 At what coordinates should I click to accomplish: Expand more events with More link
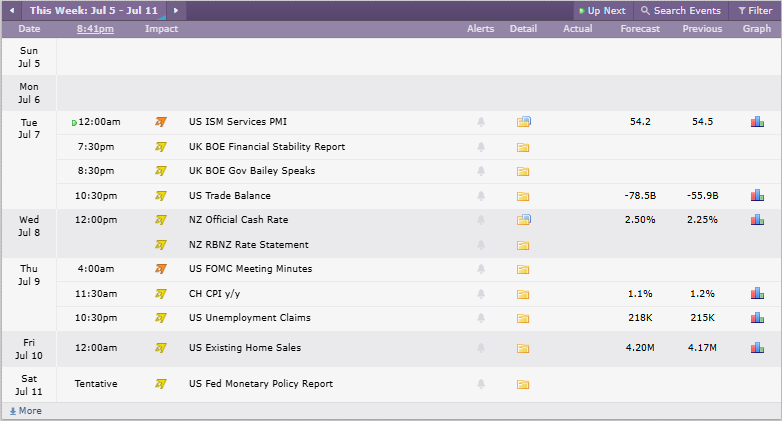[25, 411]
